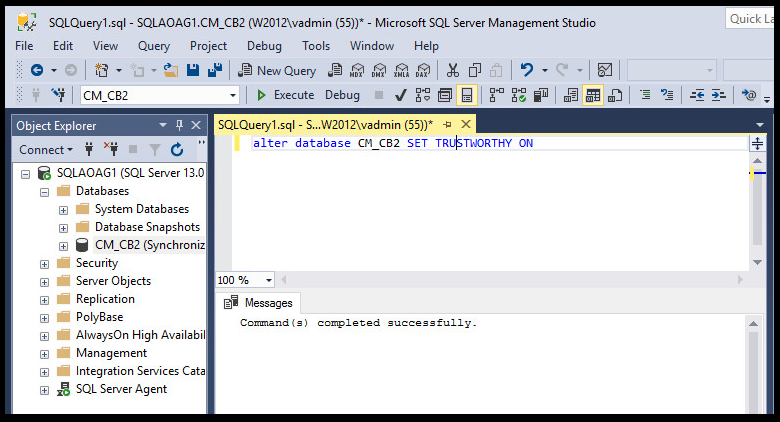Image resolution: width=780 pixels, height=422 pixels.
Task: Collapse the Databases folder
Action: (44, 192)
